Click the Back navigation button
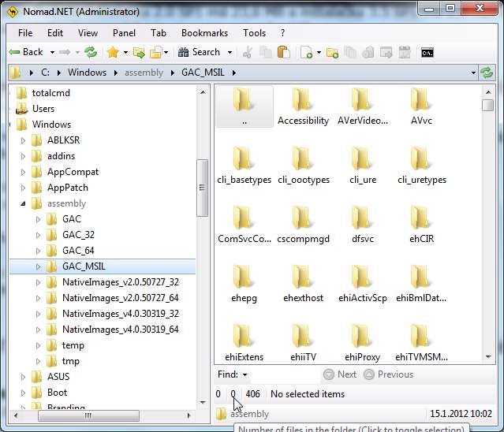 pos(26,52)
